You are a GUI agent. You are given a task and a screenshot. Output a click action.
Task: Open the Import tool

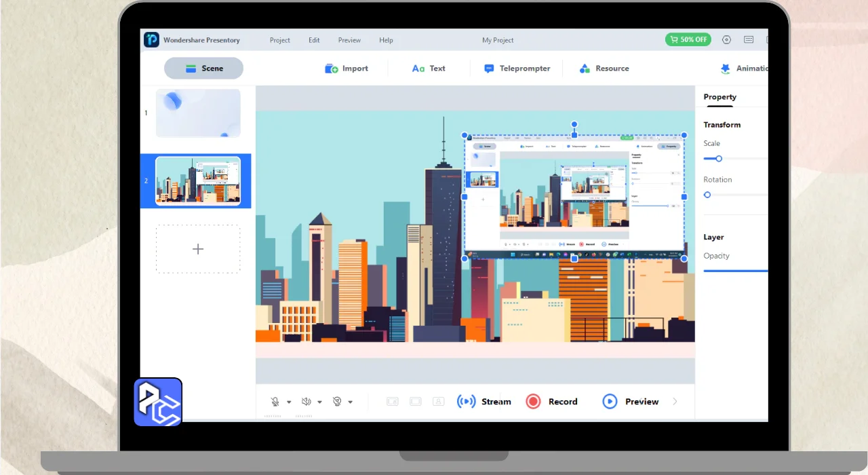pyautogui.click(x=346, y=69)
